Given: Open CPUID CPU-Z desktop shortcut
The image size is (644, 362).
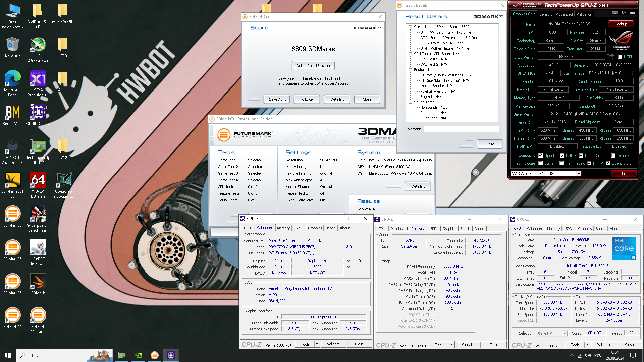Looking at the screenshot, I should point(38,116).
